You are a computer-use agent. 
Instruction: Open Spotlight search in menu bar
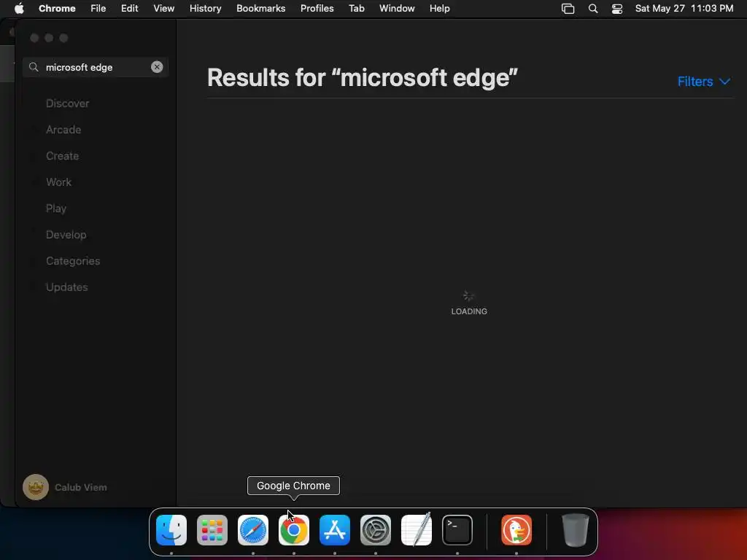click(x=593, y=9)
